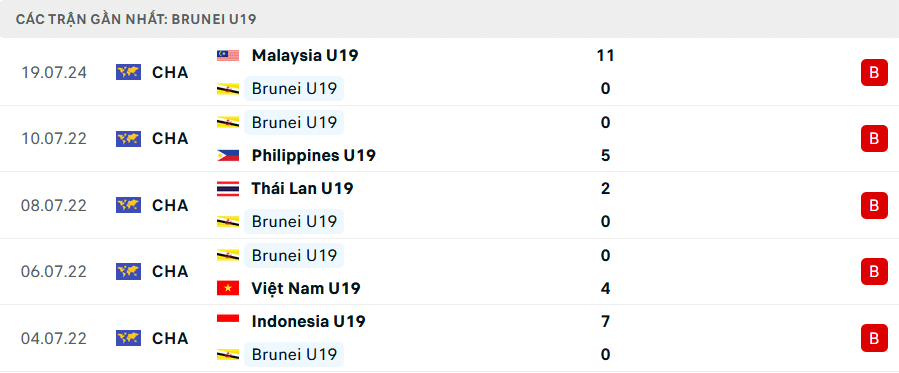Select Indonesia U19 team name

[x=308, y=321]
